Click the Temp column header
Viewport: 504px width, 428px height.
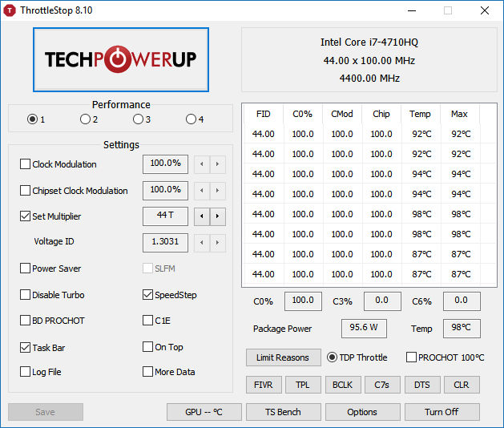pyautogui.click(x=421, y=114)
